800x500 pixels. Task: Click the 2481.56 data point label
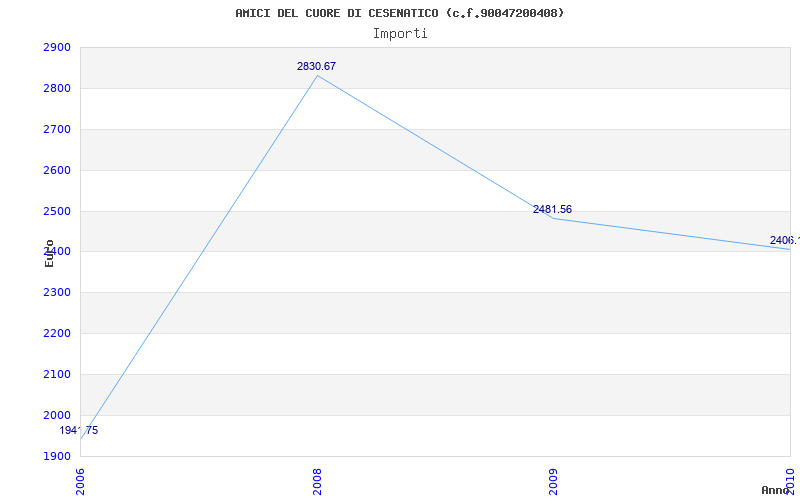[x=553, y=209]
